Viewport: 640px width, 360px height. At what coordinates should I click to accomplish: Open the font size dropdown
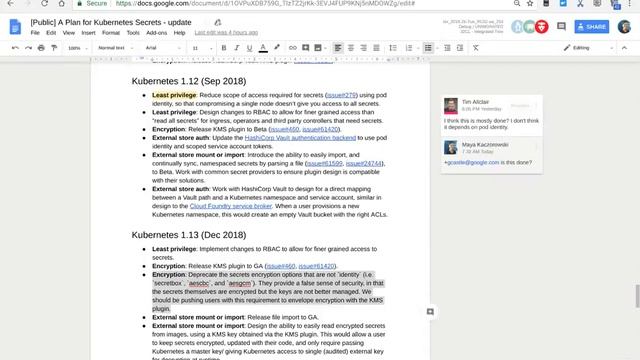click(x=202, y=48)
